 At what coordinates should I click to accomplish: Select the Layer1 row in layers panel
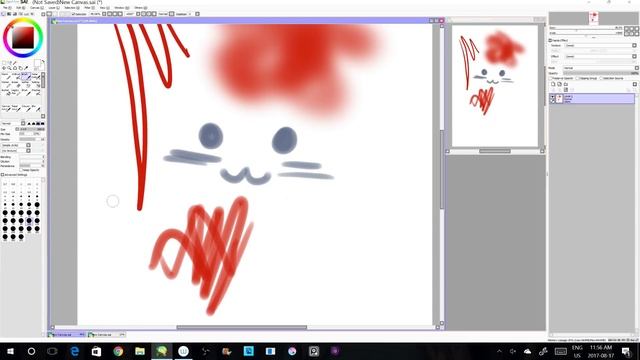592,98
